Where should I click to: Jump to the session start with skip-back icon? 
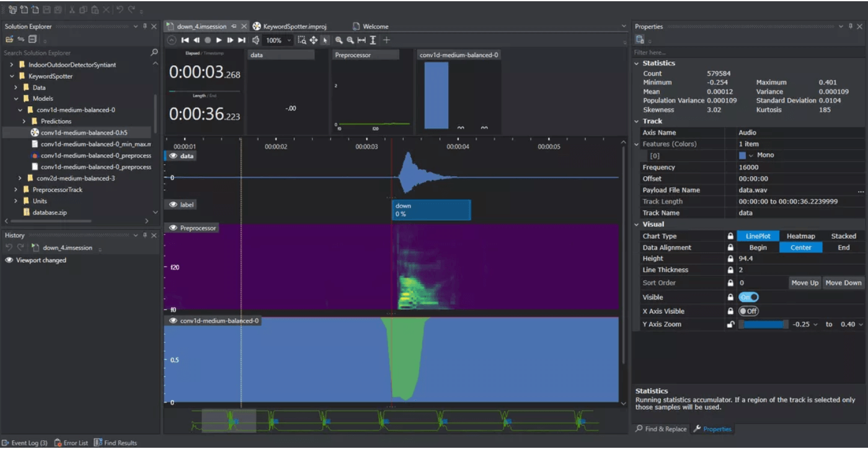click(185, 40)
